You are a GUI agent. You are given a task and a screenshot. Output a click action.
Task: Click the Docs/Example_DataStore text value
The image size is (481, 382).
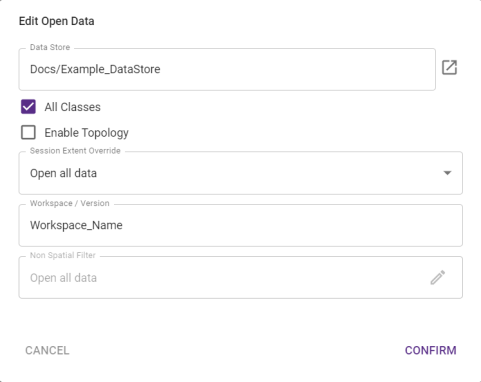click(95, 69)
